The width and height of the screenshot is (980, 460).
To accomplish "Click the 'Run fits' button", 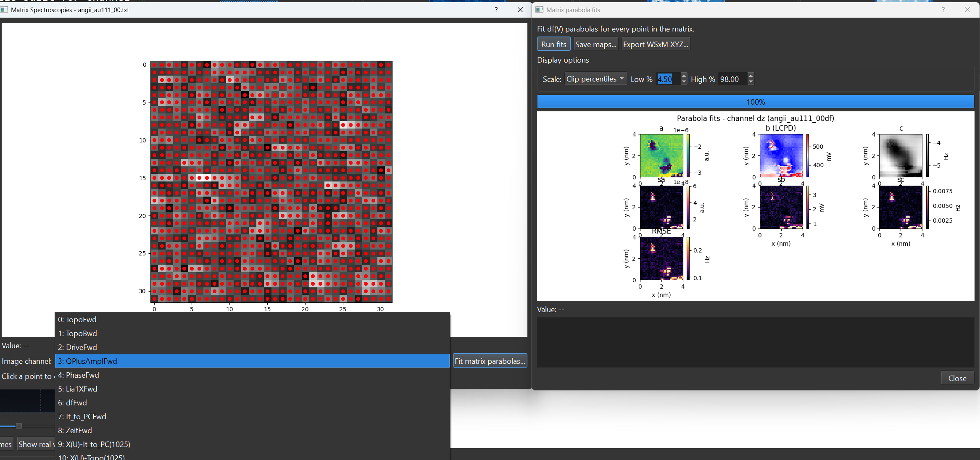I will coord(553,44).
